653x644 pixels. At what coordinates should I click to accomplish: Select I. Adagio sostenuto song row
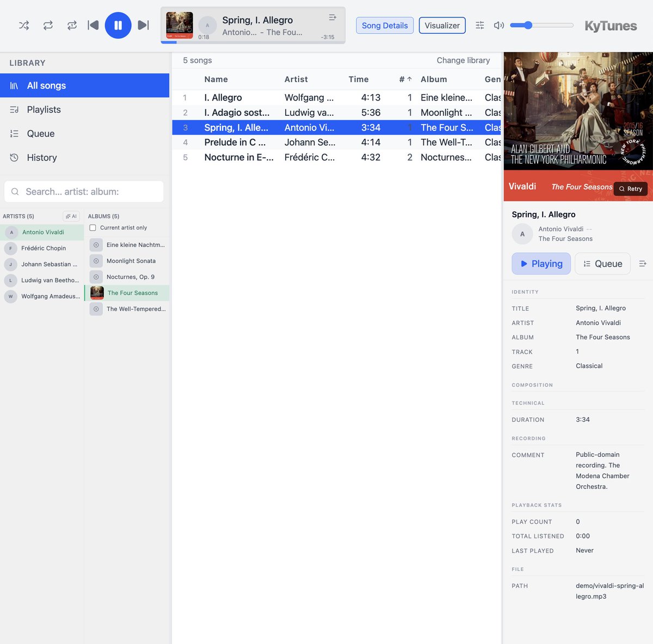point(336,113)
